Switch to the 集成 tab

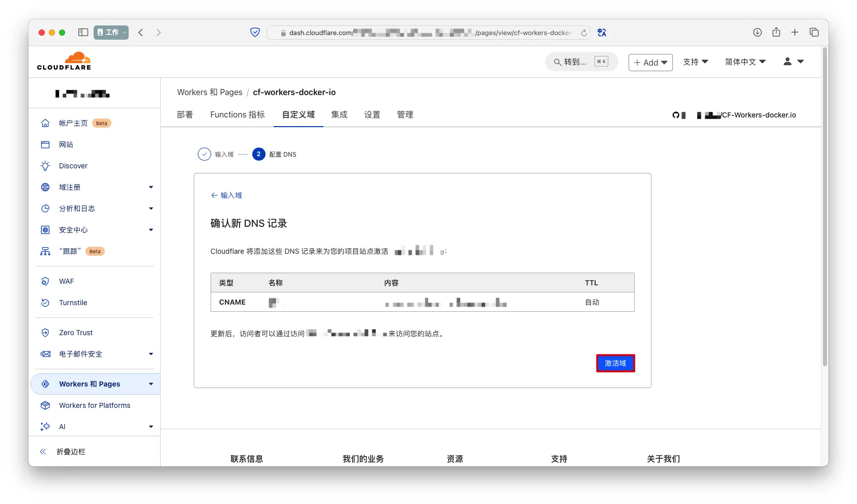pos(339,115)
